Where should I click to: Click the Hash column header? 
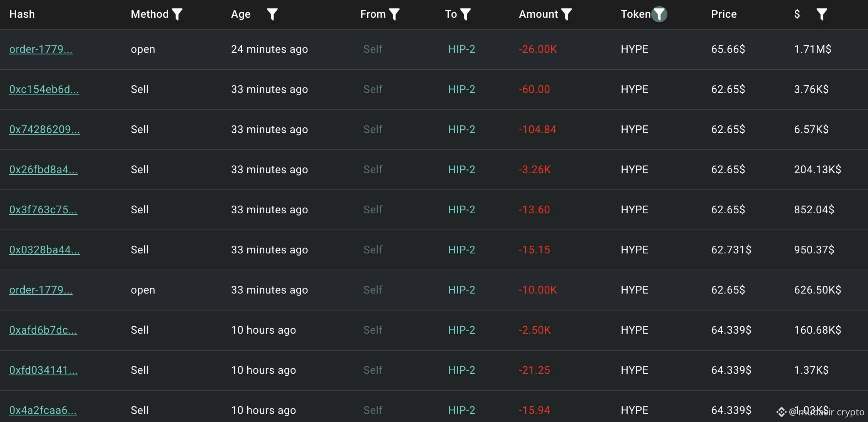pyautogui.click(x=22, y=14)
